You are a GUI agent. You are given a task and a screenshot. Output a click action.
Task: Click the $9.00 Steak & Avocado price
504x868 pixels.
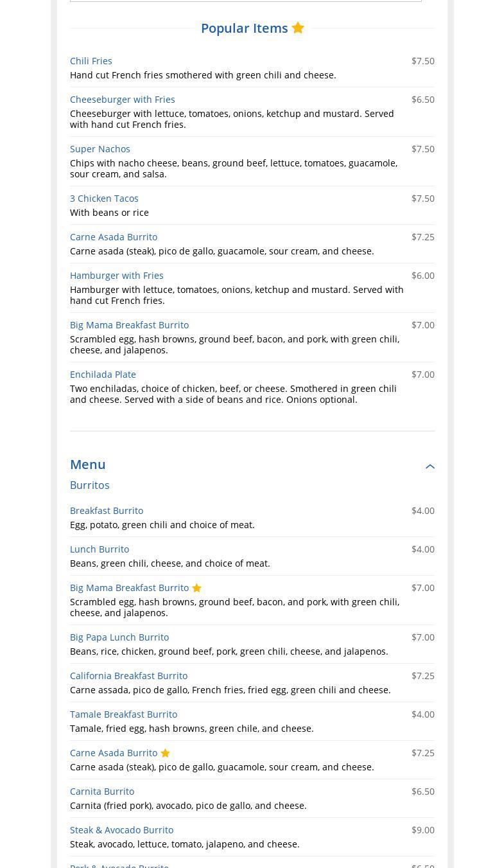click(x=423, y=830)
